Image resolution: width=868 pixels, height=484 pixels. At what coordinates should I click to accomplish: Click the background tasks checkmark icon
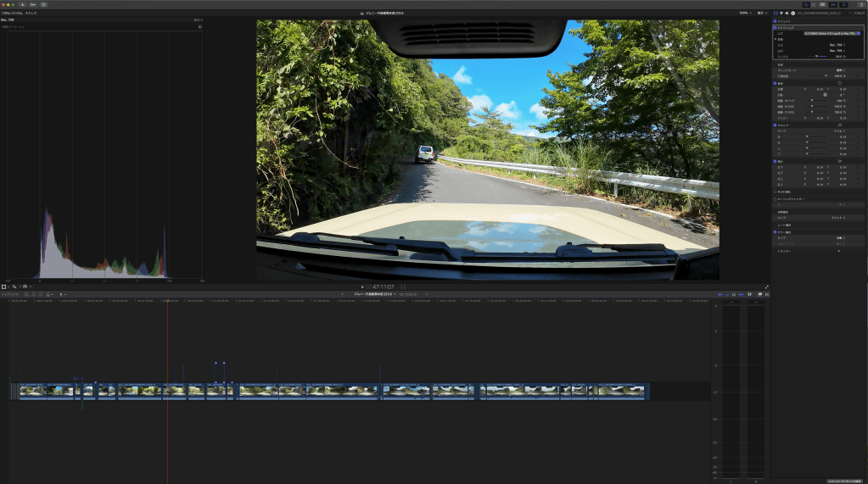(43, 4)
